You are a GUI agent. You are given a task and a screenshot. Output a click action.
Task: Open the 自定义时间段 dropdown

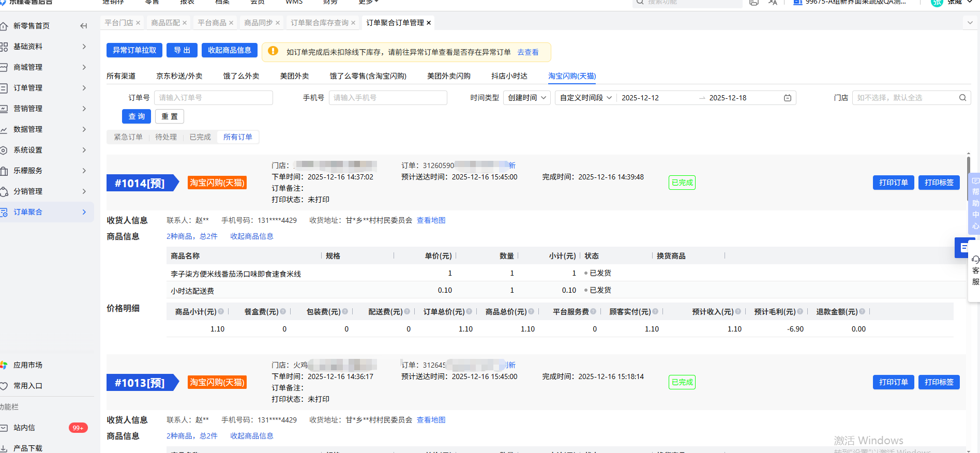click(x=585, y=98)
